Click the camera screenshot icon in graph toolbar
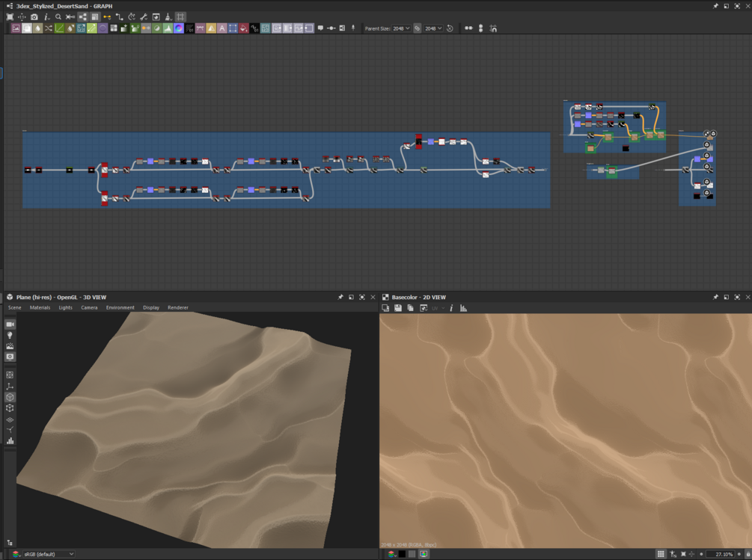The image size is (752, 560). point(34,16)
